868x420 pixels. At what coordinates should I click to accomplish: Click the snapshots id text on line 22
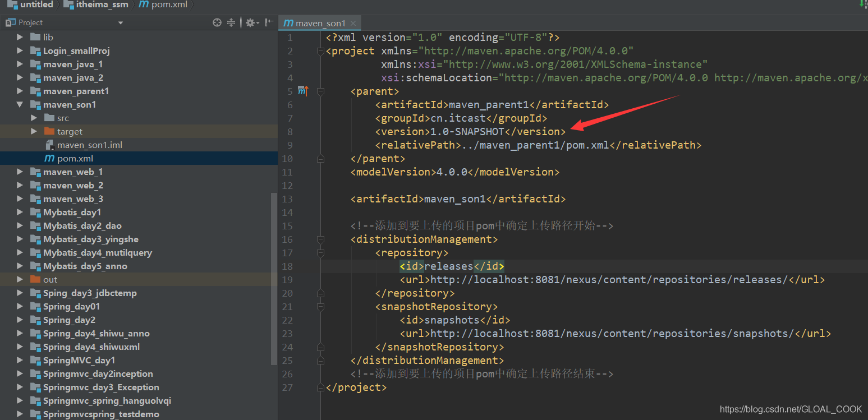click(452, 320)
